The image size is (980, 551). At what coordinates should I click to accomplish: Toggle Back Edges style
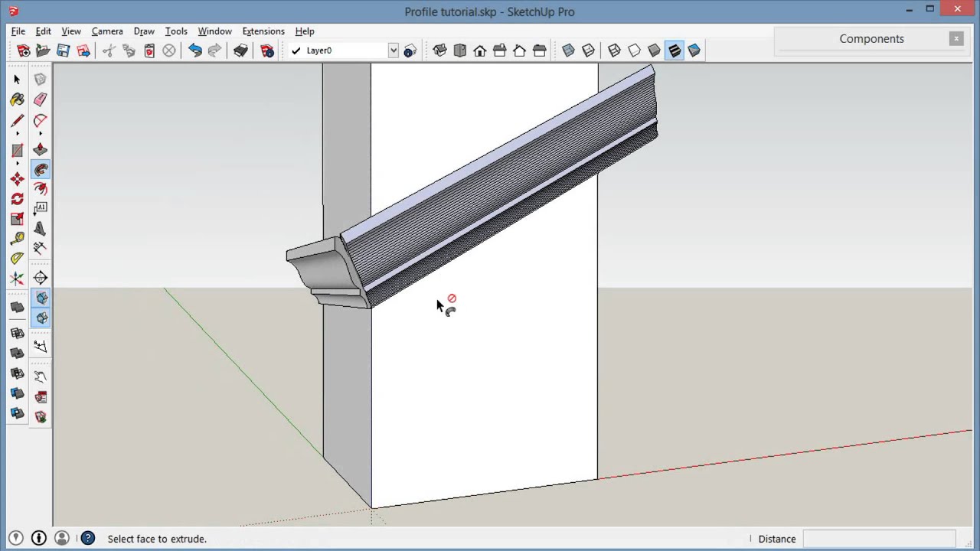[x=588, y=51]
